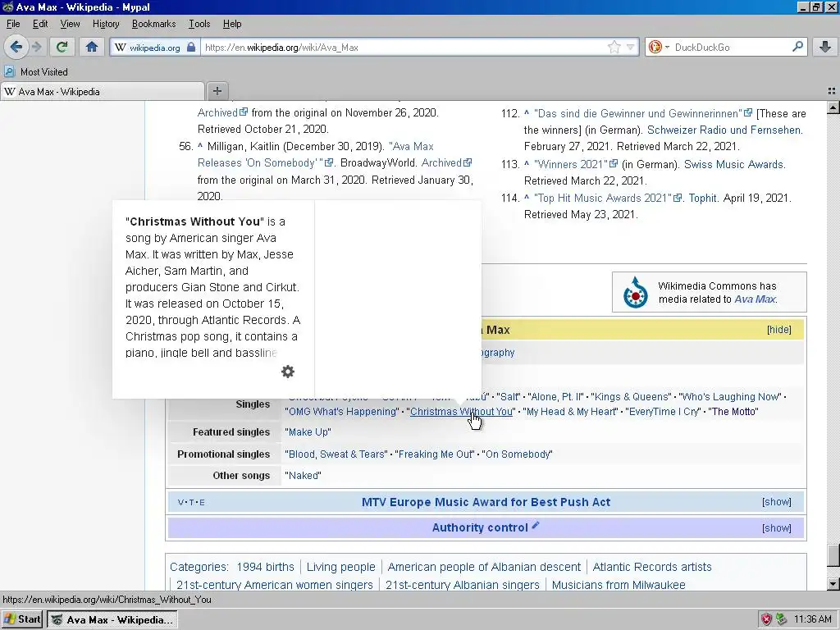The image size is (840, 630).
Task: Open the Downloads arrow button
Action: (825, 47)
